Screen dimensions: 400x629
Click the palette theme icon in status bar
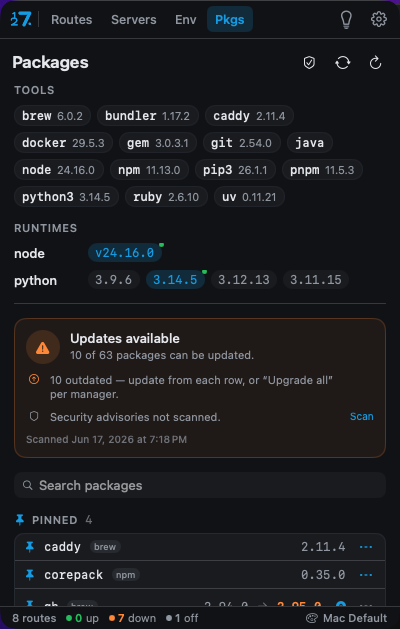(x=312, y=618)
